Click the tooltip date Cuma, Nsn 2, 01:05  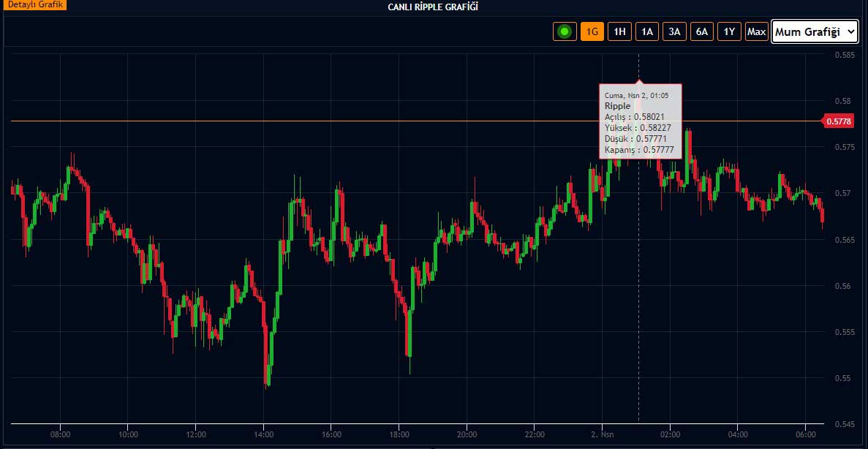coord(637,96)
